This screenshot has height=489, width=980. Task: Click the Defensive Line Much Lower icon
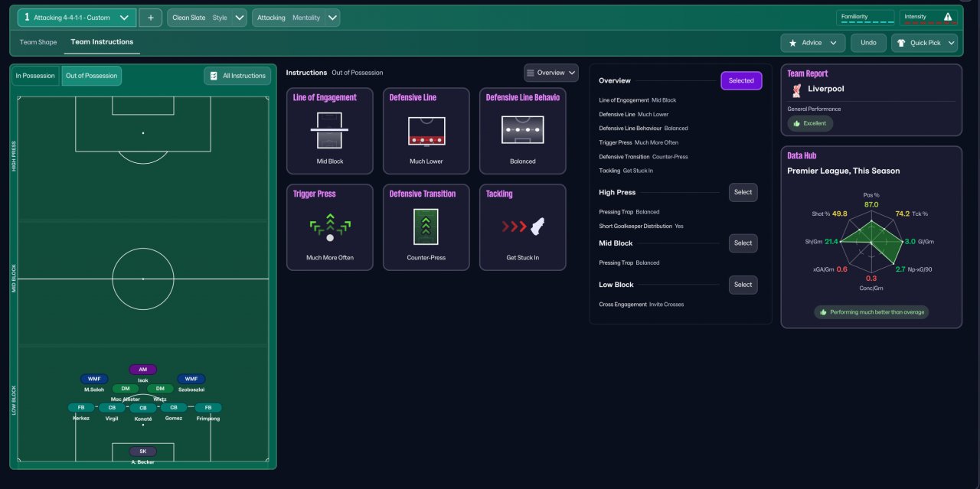pyautogui.click(x=426, y=131)
